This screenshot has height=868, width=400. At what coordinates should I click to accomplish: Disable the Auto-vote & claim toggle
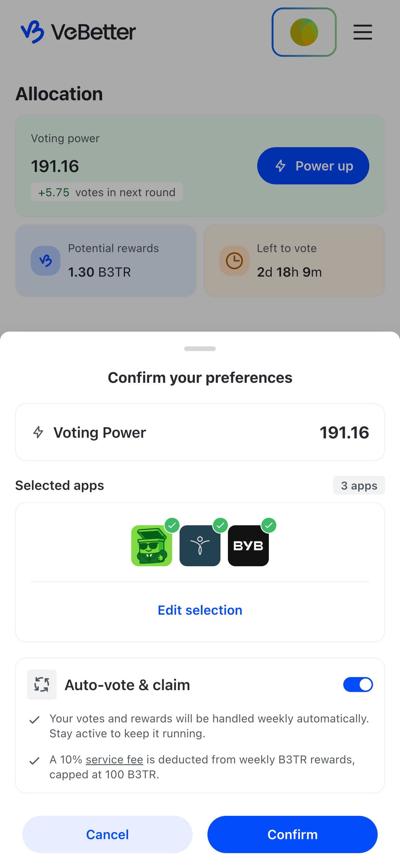358,684
